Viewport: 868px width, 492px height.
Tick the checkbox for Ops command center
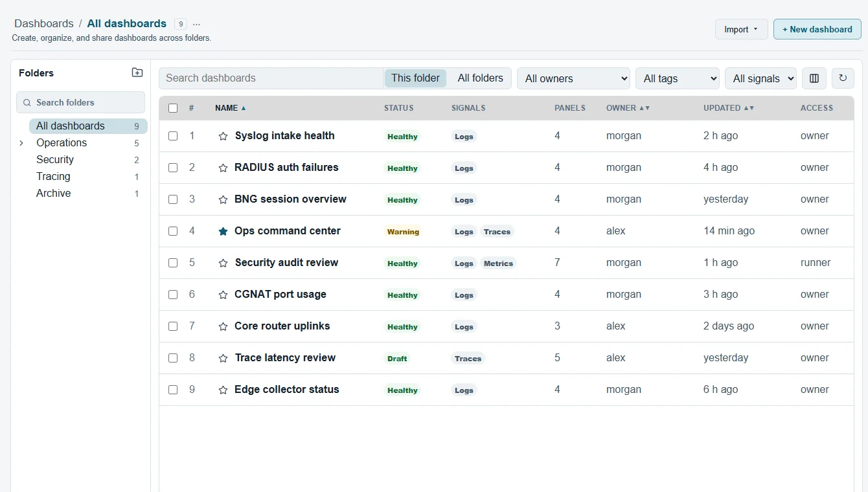tap(173, 231)
